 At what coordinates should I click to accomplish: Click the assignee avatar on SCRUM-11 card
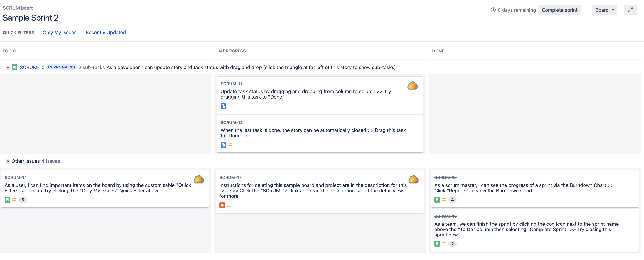click(412, 86)
